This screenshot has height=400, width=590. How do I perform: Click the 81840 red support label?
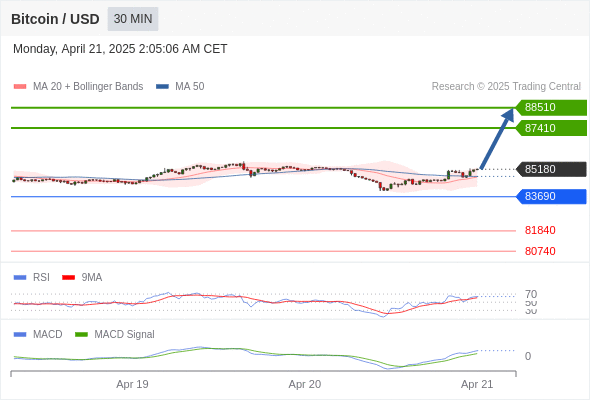[x=540, y=230]
